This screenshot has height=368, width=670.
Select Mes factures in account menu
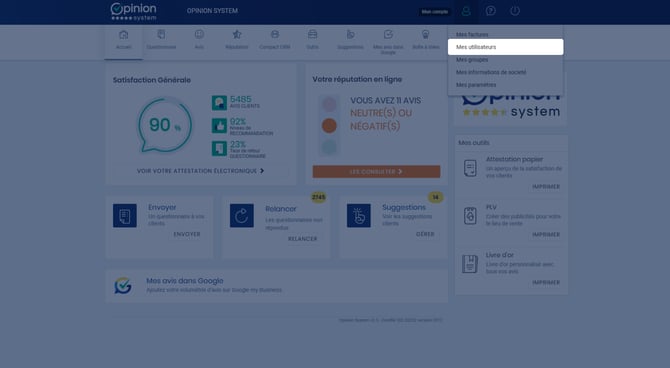472,35
